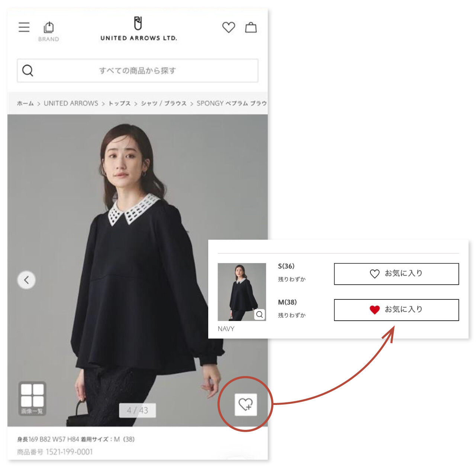Open UNITED ARROWS breadcrumb link
The image size is (476, 467).
[71, 103]
